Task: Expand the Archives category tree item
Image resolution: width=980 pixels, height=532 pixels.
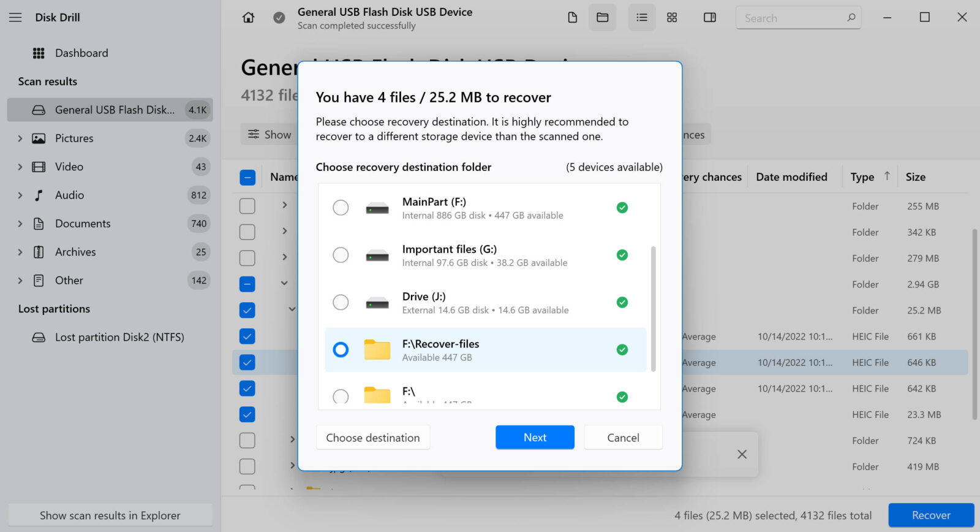Action: tap(20, 252)
